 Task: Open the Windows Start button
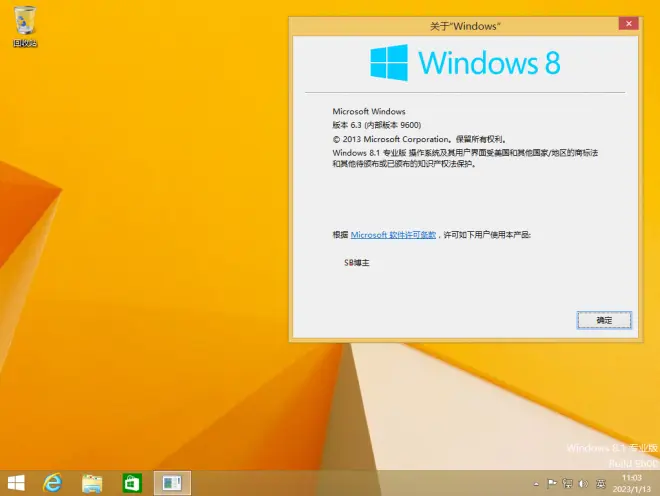click(x=16, y=483)
